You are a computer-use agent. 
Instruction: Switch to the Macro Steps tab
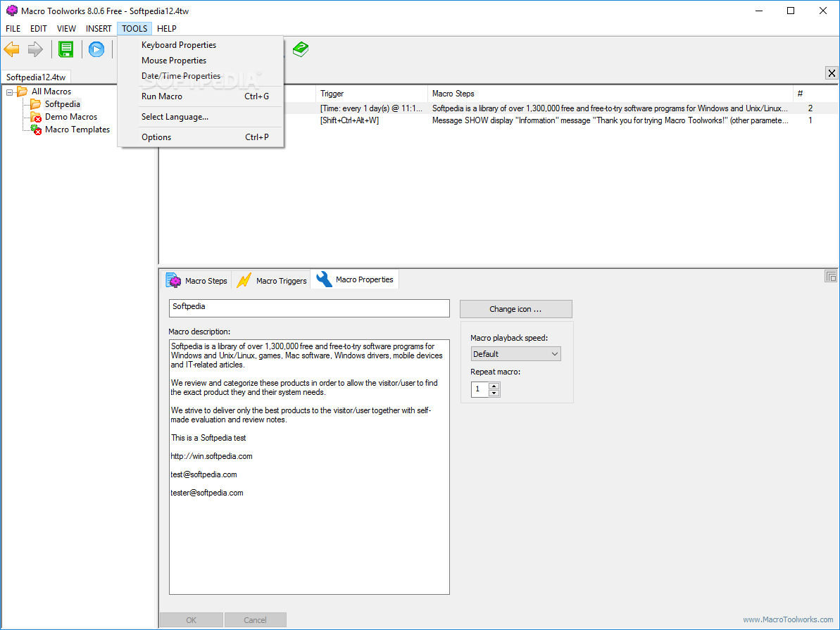[x=196, y=280]
